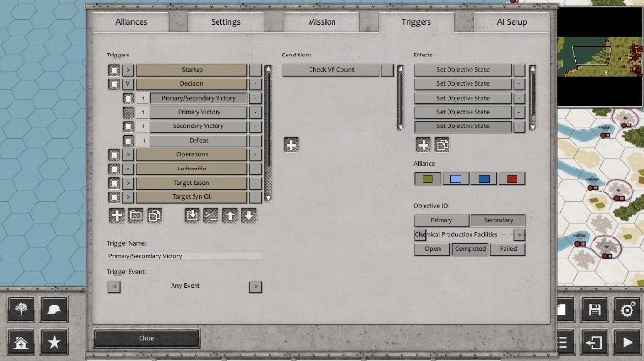Image resolution: width=644 pixels, height=361 pixels.
Task: Choose the olive green alliance swatch
Action: pos(427,179)
